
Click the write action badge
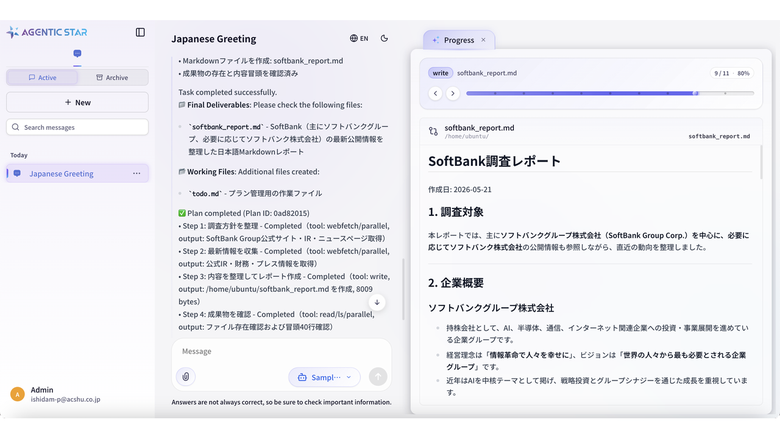(440, 73)
